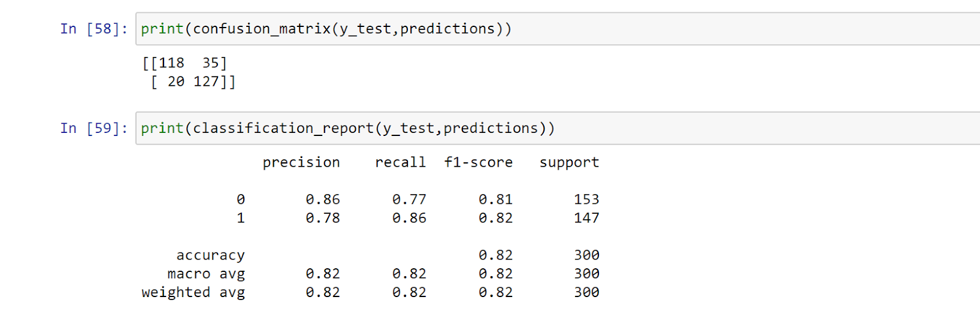Click the classification_report code cell input
Image resolution: width=980 pixels, height=324 pixels.
(557, 128)
